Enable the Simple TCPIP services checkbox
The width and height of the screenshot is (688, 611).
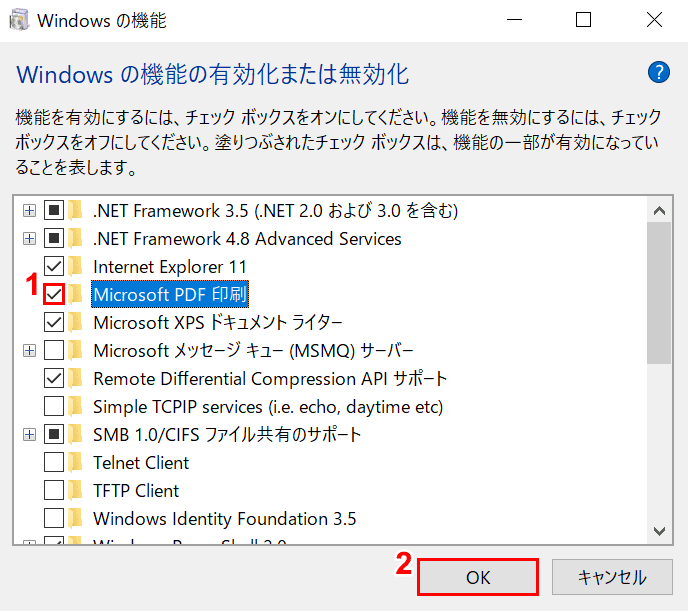[54, 407]
